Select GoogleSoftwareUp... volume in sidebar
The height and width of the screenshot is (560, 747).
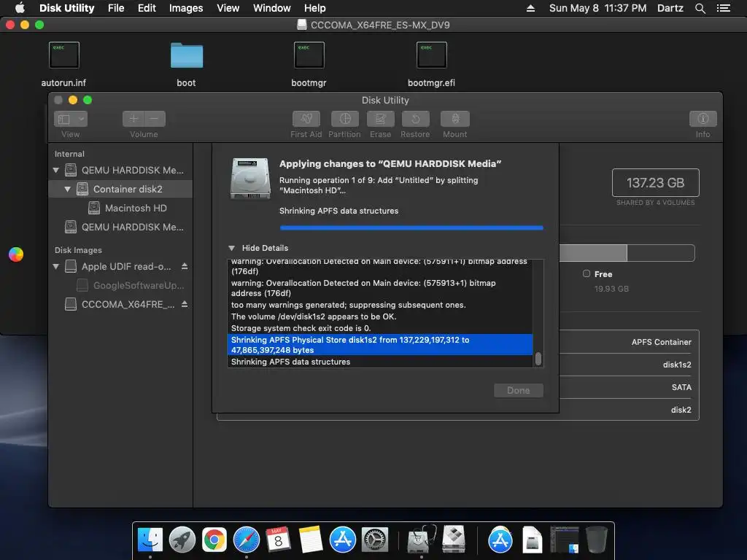pyautogui.click(x=120, y=285)
